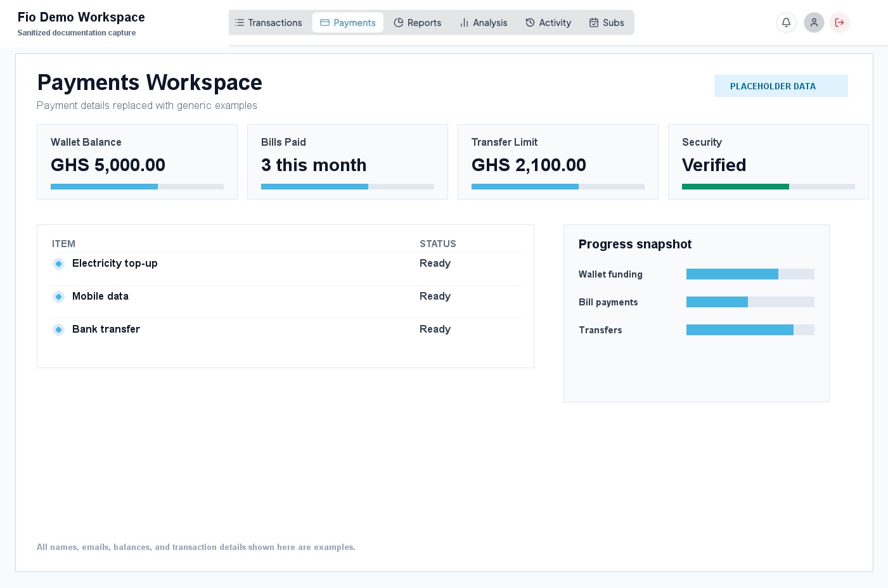Click the Payment details replaced subtitle

147,106
